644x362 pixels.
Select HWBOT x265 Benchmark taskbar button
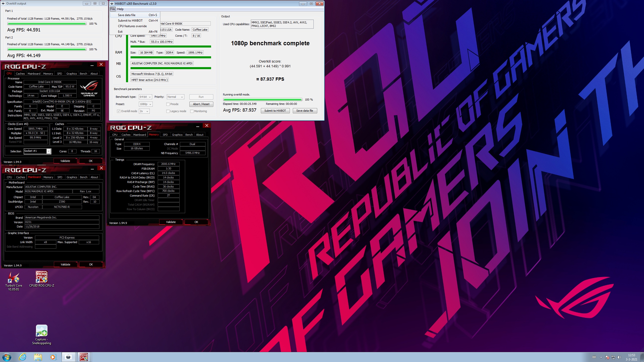coord(68,357)
